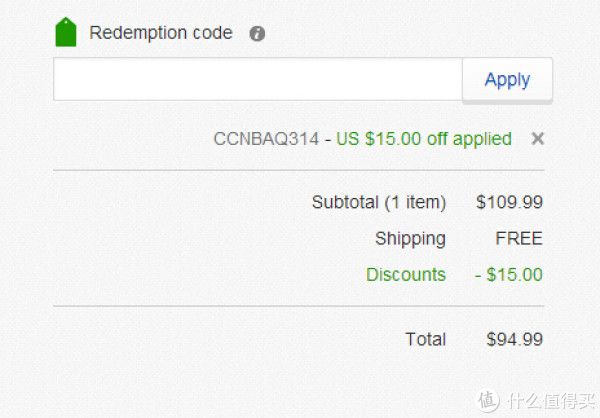Click the divider line above Subtotal

click(x=298, y=170)
